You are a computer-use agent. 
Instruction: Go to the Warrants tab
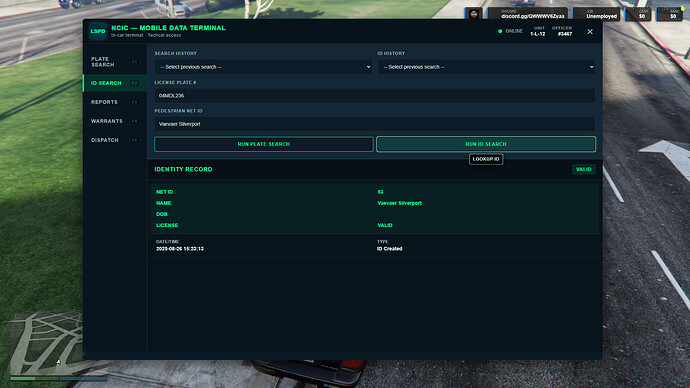pyautogui.click(x=114, y=121)
